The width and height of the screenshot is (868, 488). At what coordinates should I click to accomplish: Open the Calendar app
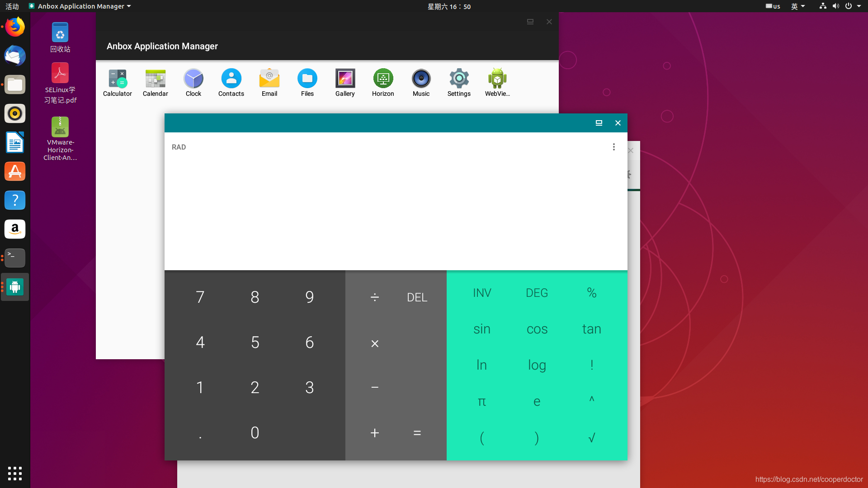(155, 82)
